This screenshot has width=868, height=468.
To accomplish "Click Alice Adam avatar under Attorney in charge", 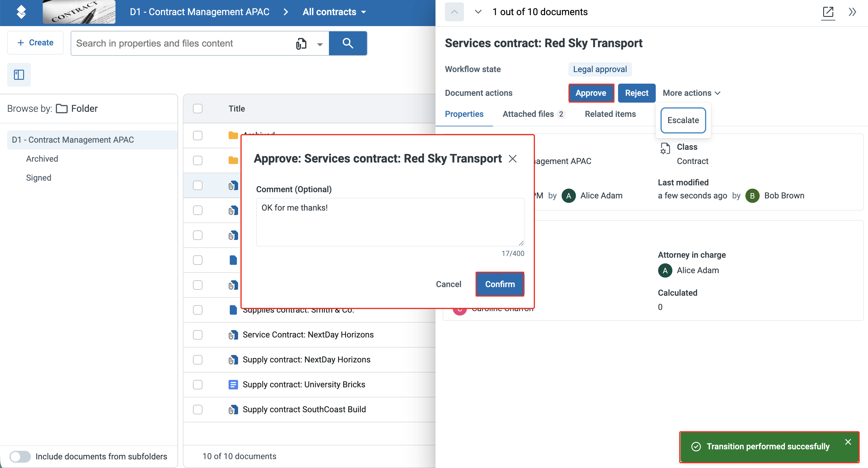I will pyautogui.click(x=665, y=270).
